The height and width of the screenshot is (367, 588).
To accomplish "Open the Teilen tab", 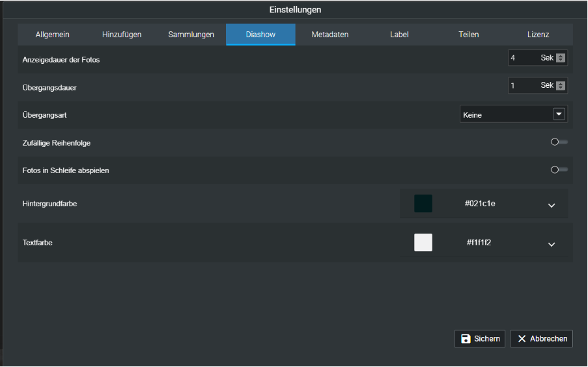I will (x=469, y=34).
